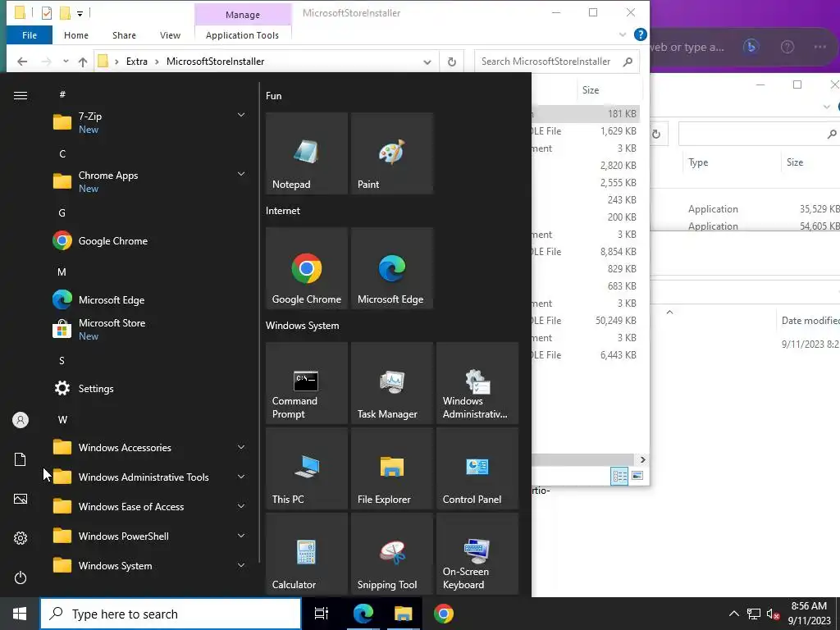Viewport: 840px width, 630px height.
Task: Click the Power icon in Start sidebar
Action: pos(21,577)
